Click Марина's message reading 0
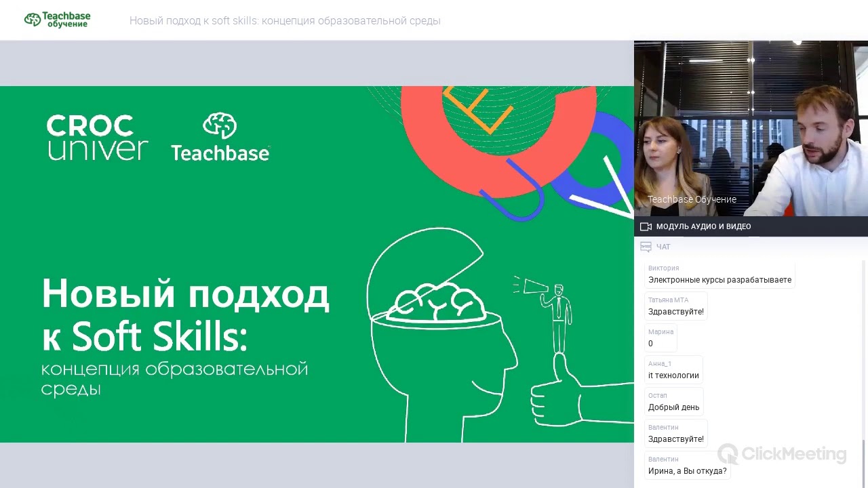The image size is (868, 488). coord(660,338)
